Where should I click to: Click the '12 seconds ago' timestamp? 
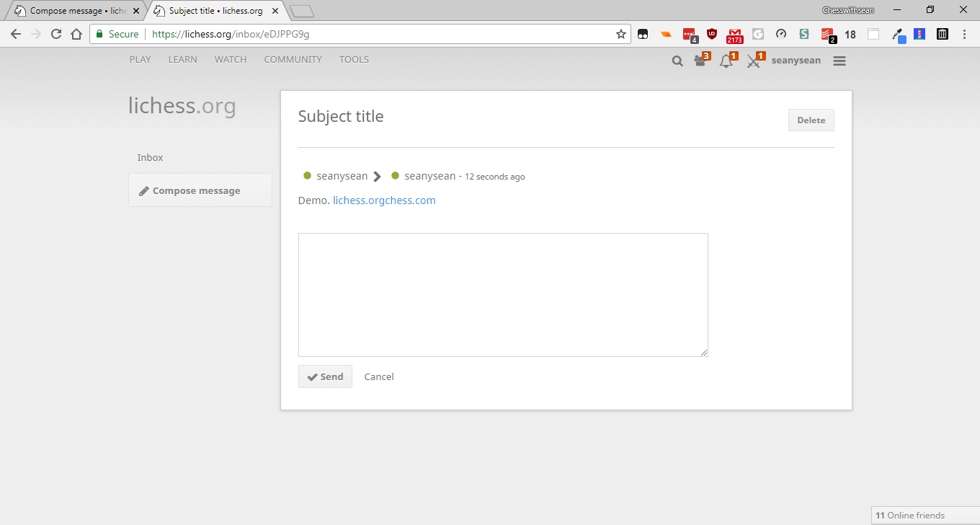click(494, 177)
